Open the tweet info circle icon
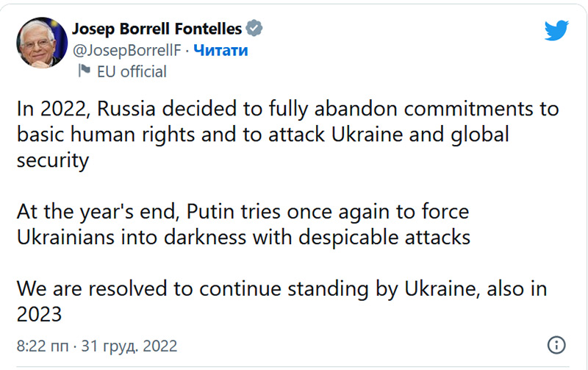 (x=557, y=345)
